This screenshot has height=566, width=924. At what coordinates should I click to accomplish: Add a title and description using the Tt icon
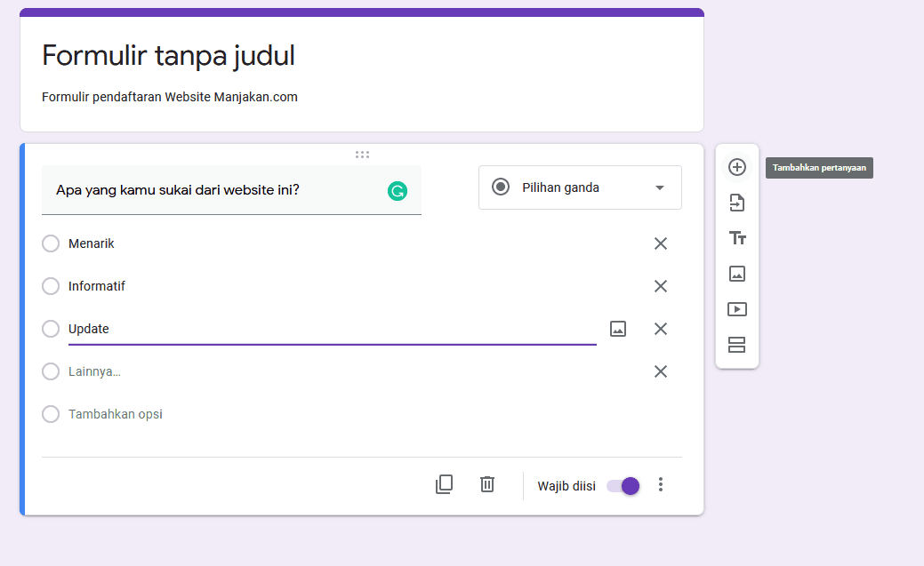[736, 238]
